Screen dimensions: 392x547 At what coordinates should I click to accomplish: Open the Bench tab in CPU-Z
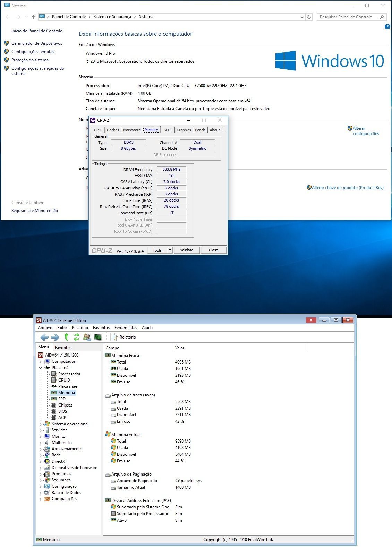pyautogui.click(x=200, y=130)
